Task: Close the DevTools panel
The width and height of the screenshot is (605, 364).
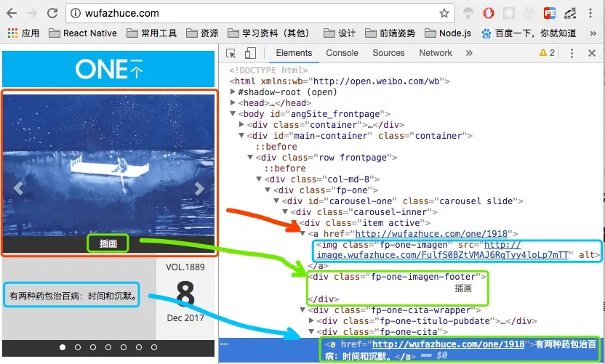Action: coord(592,53)
